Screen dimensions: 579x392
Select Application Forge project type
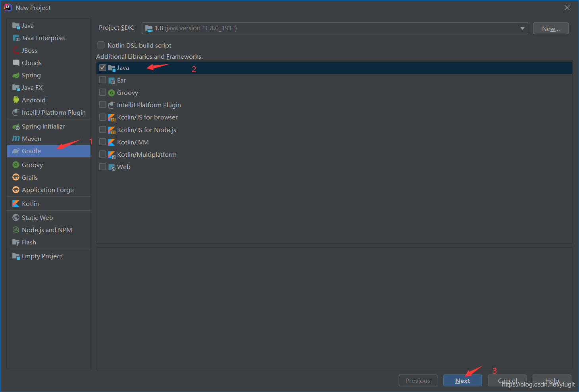point(48,190)
